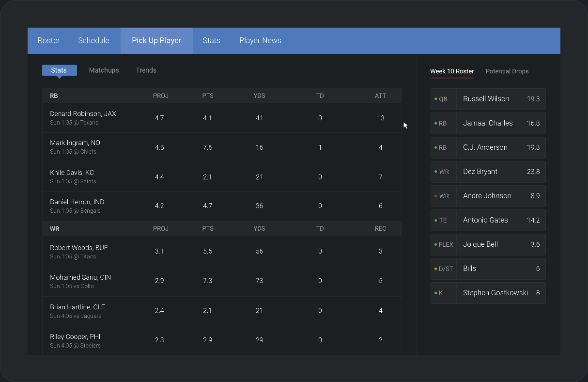Select the Week 10 Roster tab
This screenshot has height=382, width=588.
click(x=452, y=71)
